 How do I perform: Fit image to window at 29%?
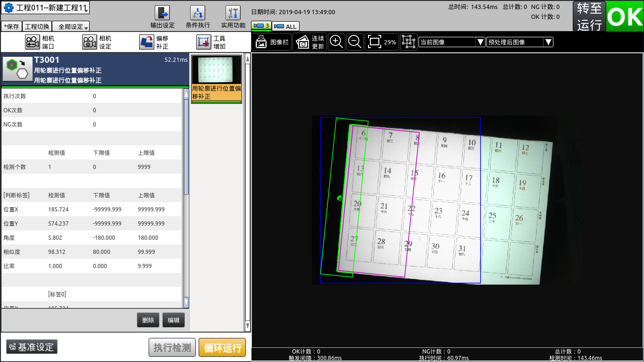point(382,42)
